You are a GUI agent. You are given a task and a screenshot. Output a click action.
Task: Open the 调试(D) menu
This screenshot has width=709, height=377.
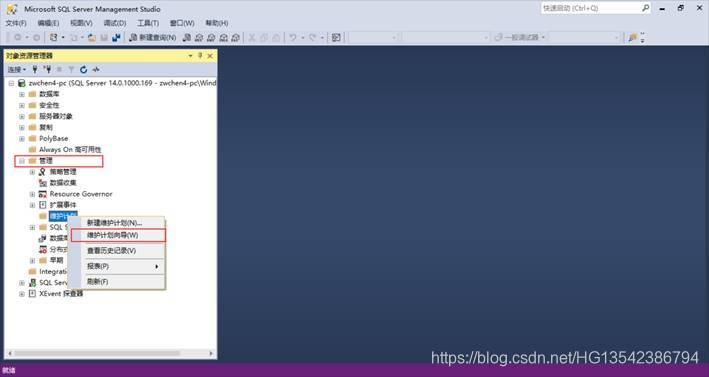115,23
